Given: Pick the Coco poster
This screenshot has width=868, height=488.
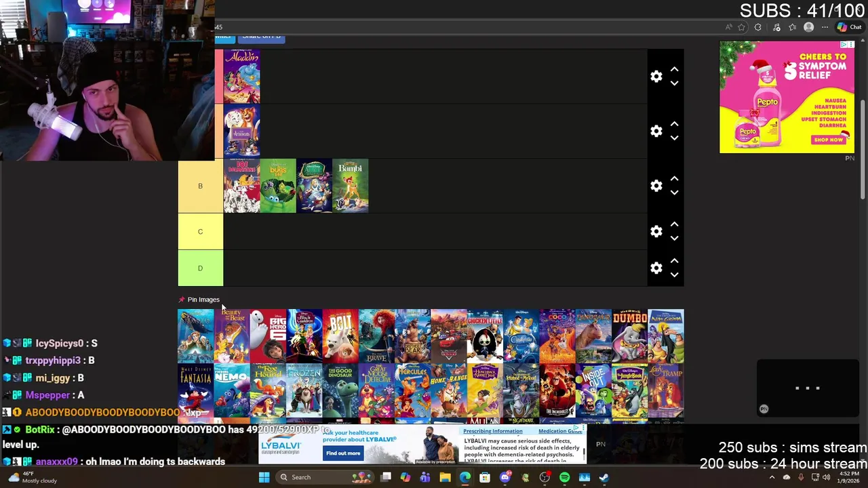Looking at the screenshot, I should point(557,336).
